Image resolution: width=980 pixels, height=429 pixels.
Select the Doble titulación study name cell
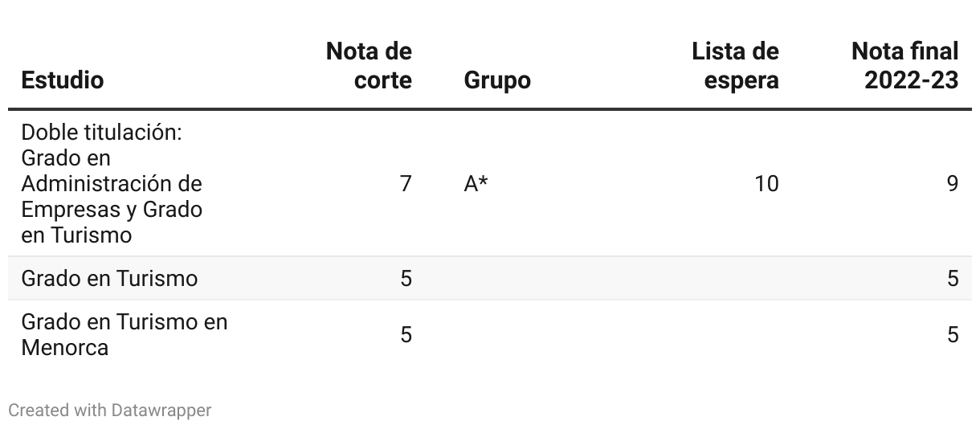(x=112, y=184)
